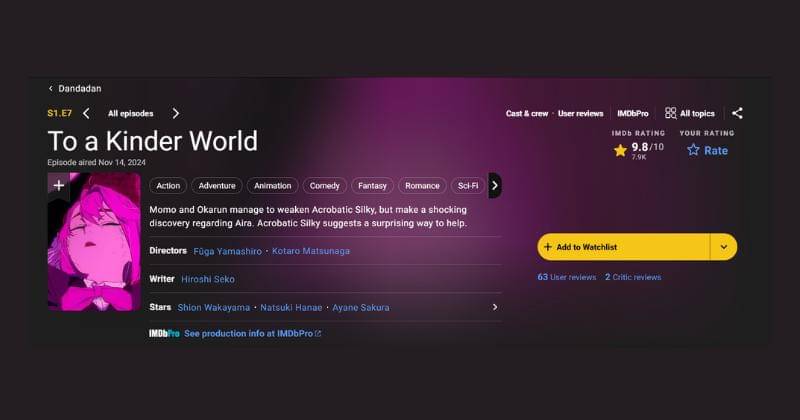The height and width of the screenshot is (420, 800).
Task: Go to next episode with right arrow
Action: pyautogui.click(x=176, y=114)
